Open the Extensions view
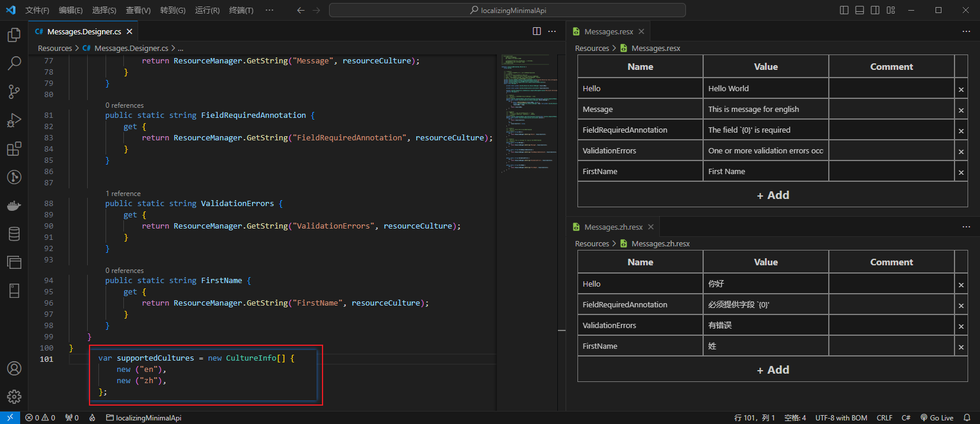The image size is (980, 424). 14,149
